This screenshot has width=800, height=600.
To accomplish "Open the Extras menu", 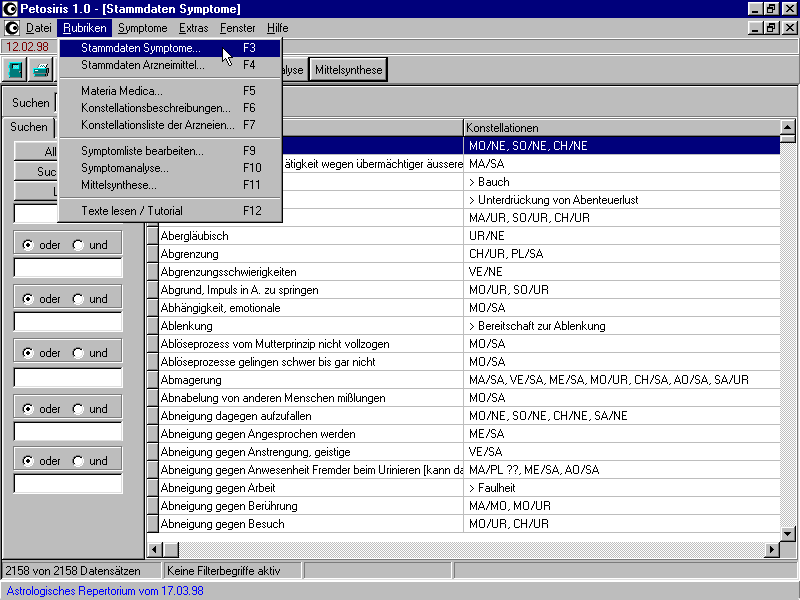I will click(193, 28).
